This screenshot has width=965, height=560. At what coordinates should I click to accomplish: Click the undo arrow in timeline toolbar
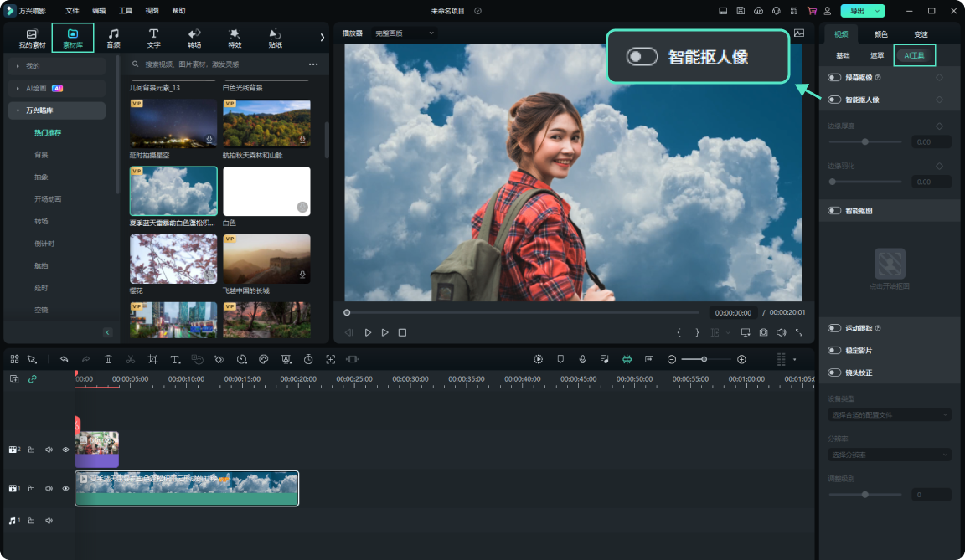click(64, 359)
